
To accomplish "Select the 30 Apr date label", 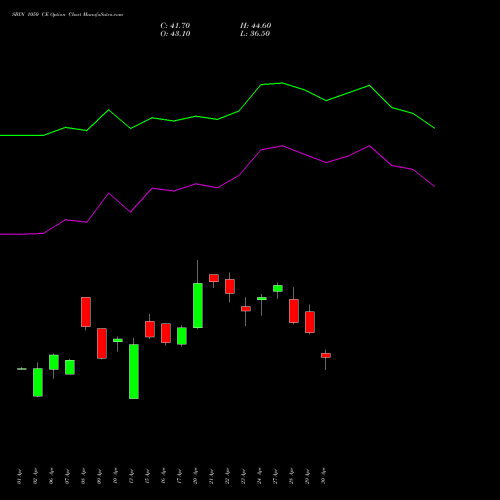I will coord(323,476).
